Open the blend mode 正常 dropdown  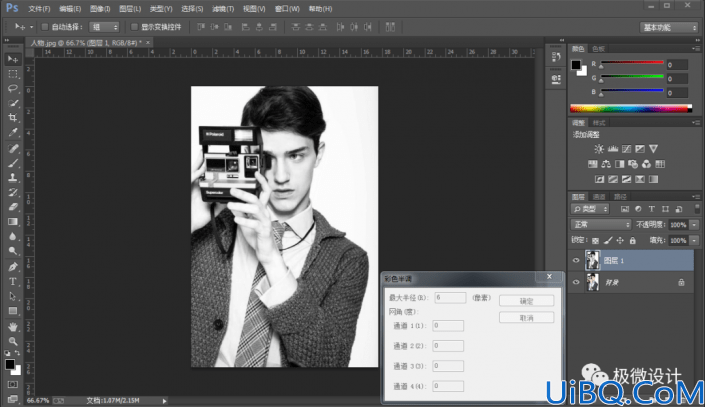[x=601, y=224]
